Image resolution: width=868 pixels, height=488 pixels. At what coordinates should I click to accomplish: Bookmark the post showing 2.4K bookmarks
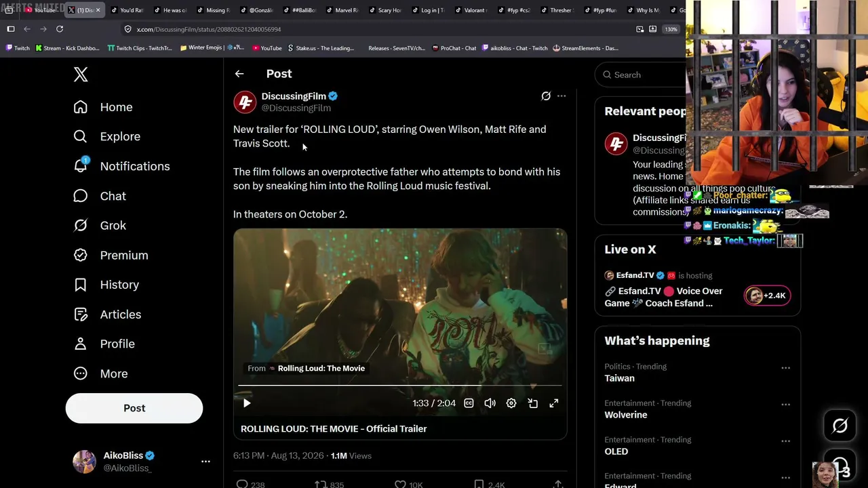(479, 485)
